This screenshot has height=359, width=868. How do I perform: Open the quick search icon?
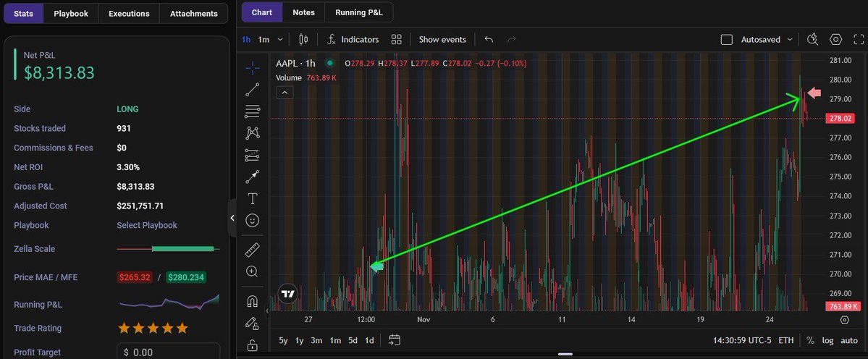pyautogui.click(x=813, y=39)
